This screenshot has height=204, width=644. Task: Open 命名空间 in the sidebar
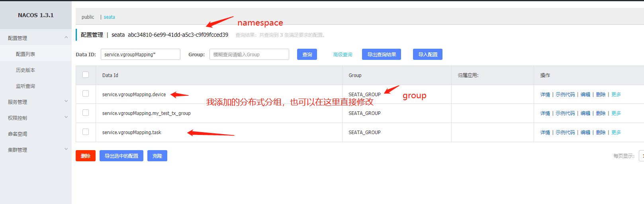[x=18, y=134]
